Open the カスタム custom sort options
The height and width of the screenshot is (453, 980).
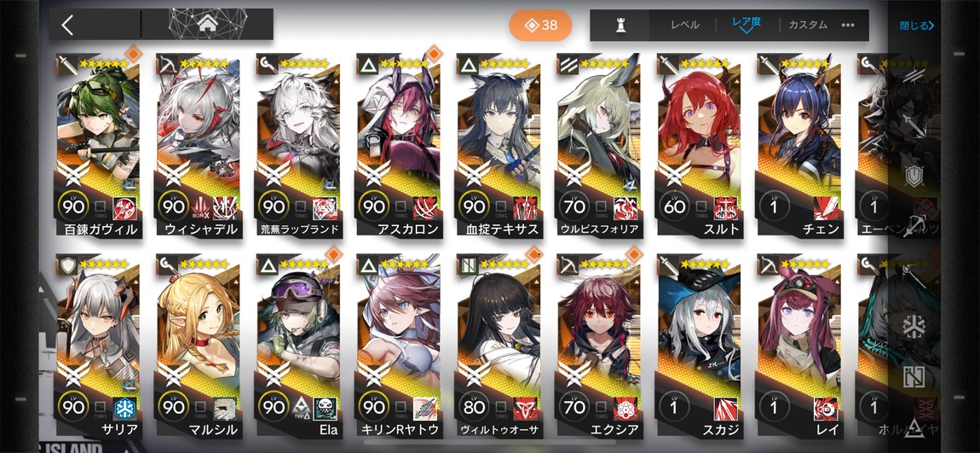pyautogui.click(x=808, y=25)
